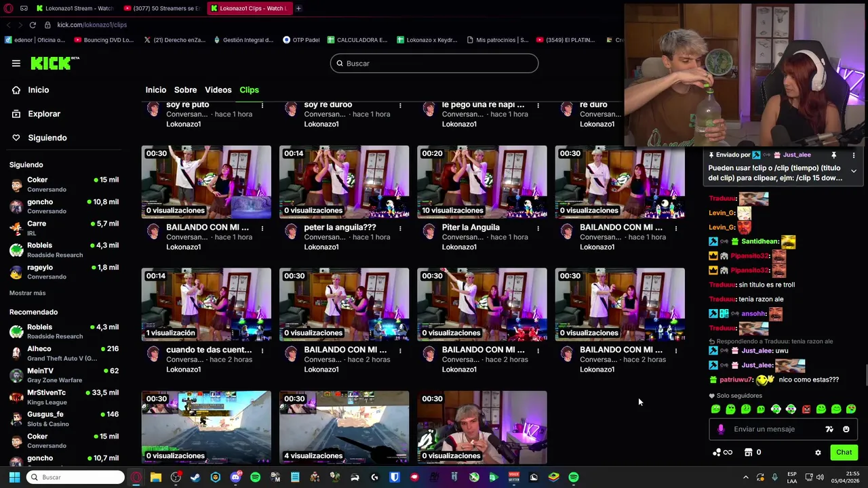Open 'CALCULADORA E...' bookmark
This screenshot has height=488, width=868.
[357, 40]
